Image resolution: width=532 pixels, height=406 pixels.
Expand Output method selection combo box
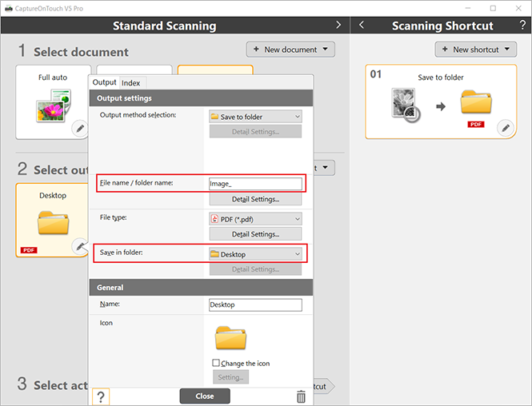tap(255, 117)
